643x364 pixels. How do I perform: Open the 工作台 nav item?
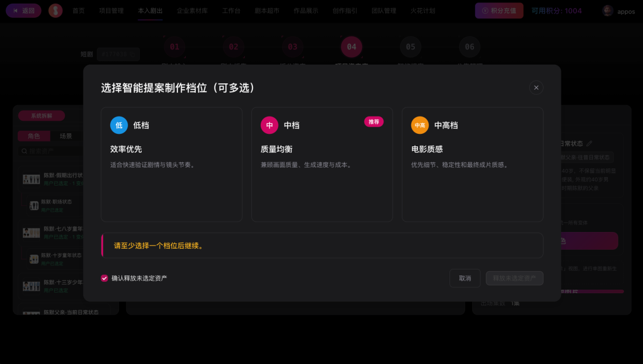tap(231, 11)
